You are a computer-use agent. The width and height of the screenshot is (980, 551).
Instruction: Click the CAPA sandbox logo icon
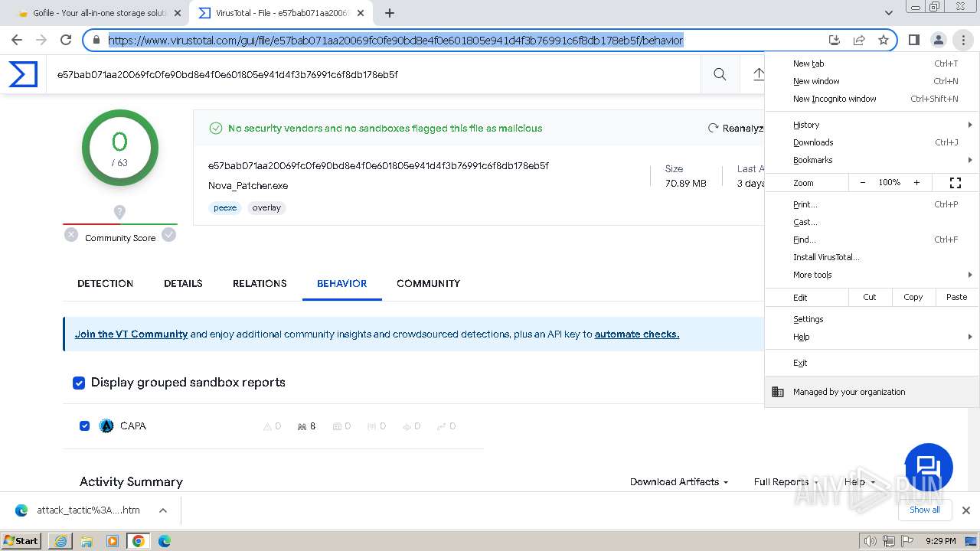click(x=106, y=426)
